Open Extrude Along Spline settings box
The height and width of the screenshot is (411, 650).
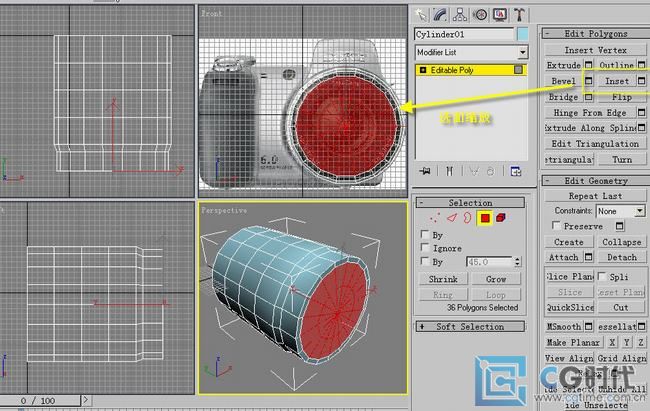pyautogui.click(x=642, y=128)
